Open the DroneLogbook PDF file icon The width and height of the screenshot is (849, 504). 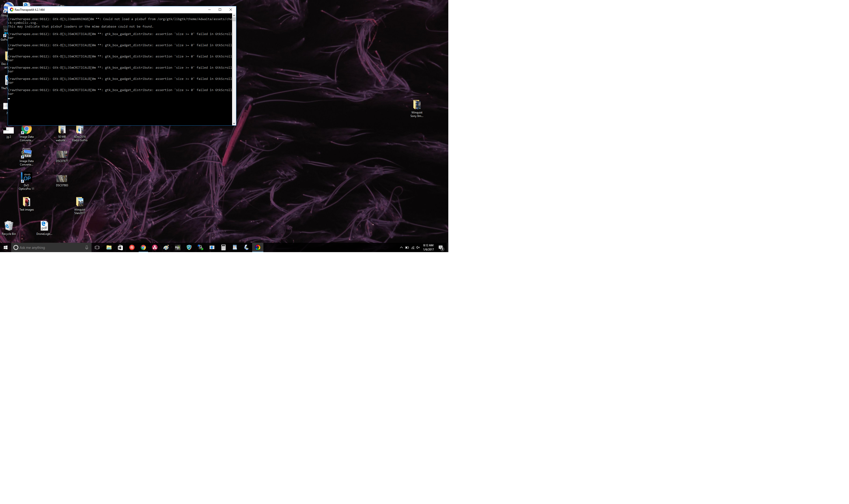point(44,226)
